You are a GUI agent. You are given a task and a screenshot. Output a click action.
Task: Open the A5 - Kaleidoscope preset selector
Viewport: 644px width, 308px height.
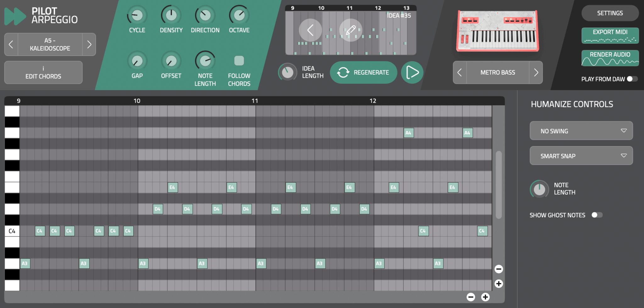50,44
